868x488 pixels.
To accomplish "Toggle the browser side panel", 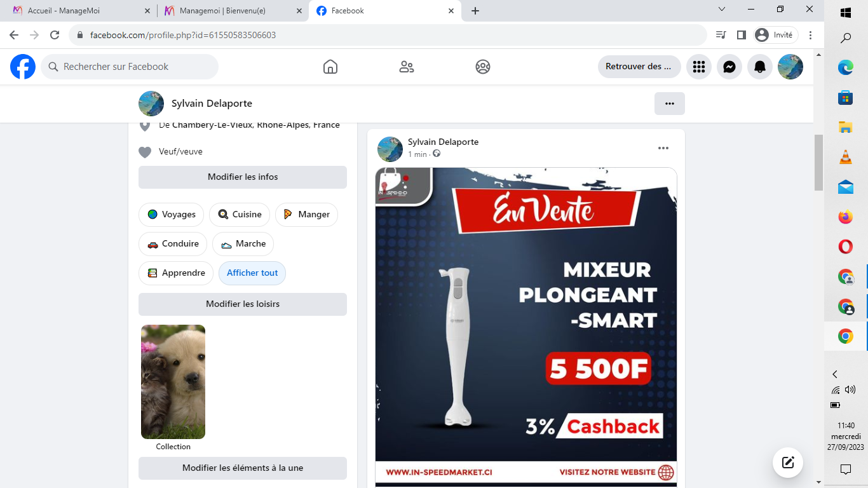I will click(741, 35).
